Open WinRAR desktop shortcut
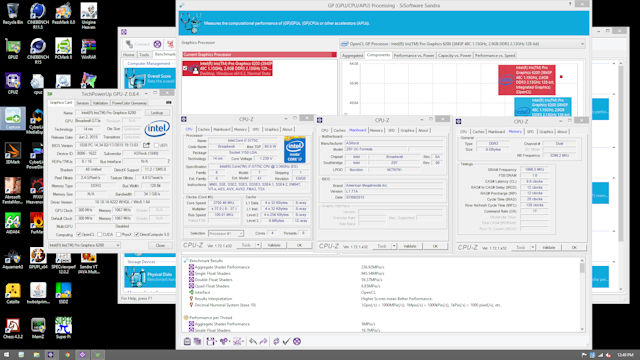The height and width of the screenshot is (360, 640). [89, 49]
